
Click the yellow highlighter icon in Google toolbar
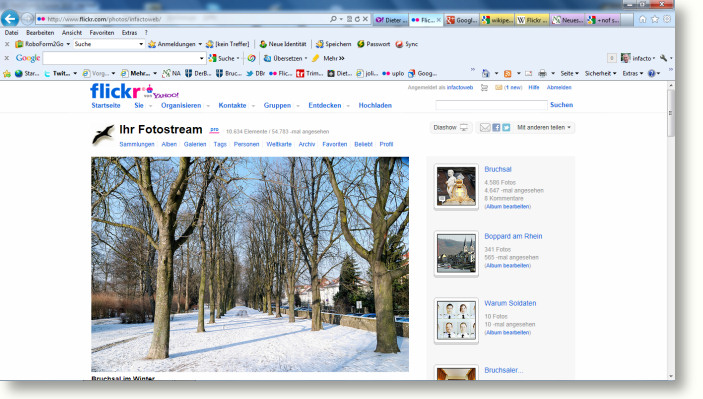click(315, 58)
